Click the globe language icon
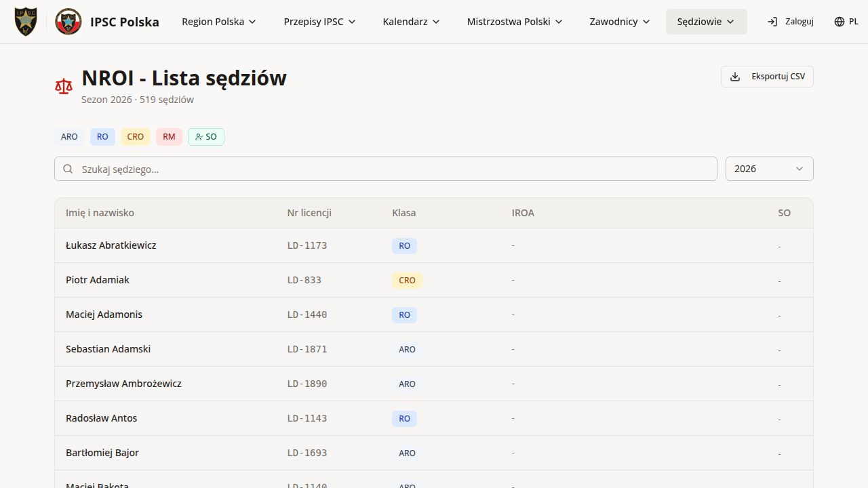Screen dimensions: 868x488 point(839,22)
